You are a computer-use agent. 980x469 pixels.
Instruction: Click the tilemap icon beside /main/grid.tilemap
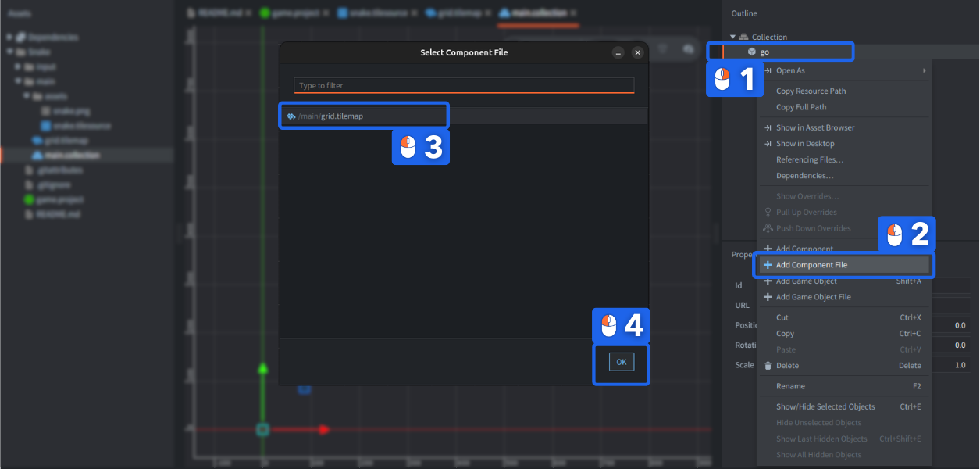pos(290,114)
